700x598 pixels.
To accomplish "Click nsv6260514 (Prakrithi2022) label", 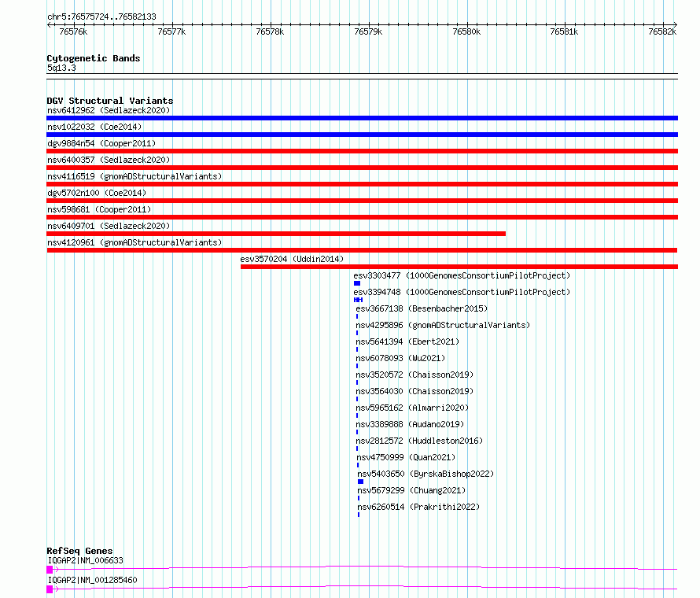I will point(418,507).
